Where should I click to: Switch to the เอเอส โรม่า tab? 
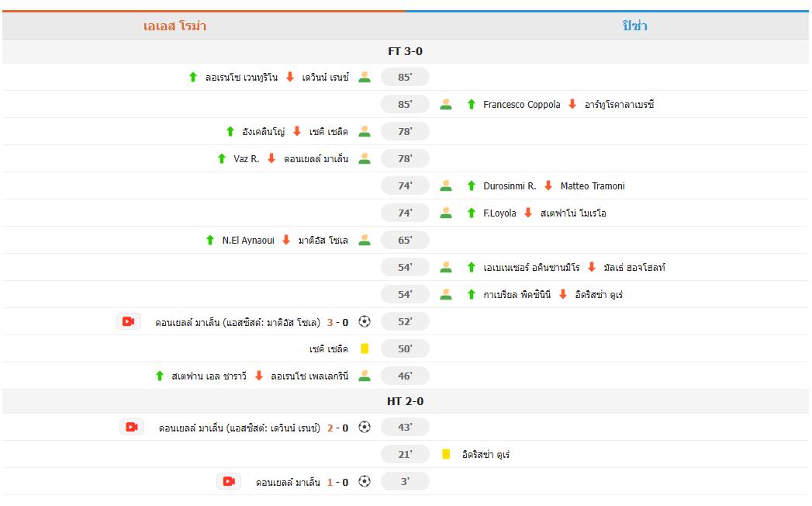point(178,24)
